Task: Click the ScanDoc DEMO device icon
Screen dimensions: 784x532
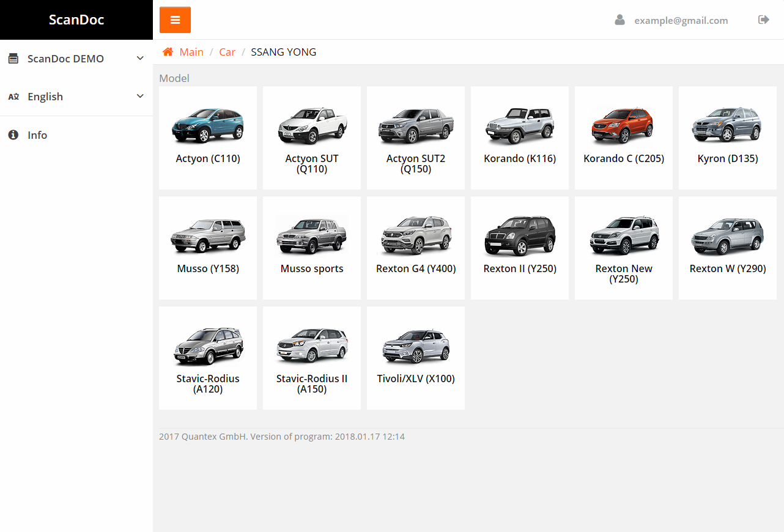Action: coord(13,59)
